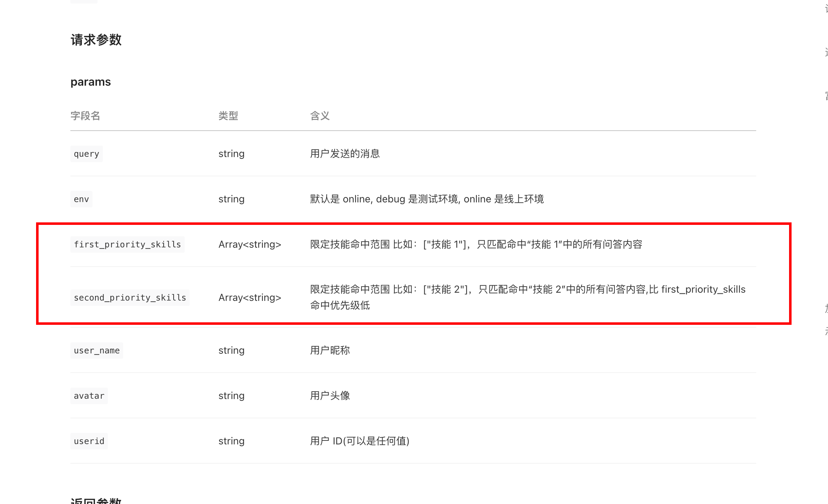Click the first_priority_skills code tag
Image resolution: width=828 pixels, height=504 pixels.
tap(127, 245)
